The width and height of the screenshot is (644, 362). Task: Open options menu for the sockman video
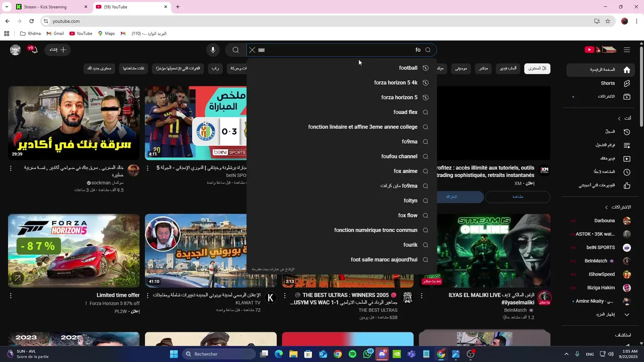(x=11, y=168)
